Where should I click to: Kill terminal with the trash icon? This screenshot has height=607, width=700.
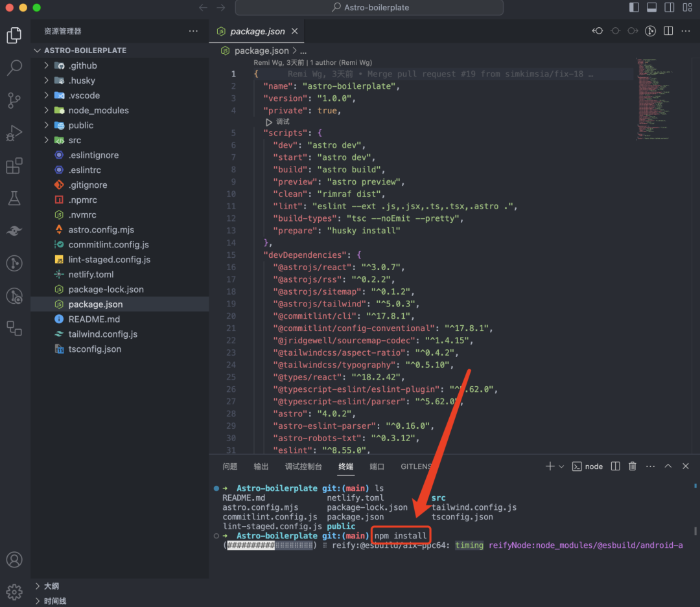point(633,466)
